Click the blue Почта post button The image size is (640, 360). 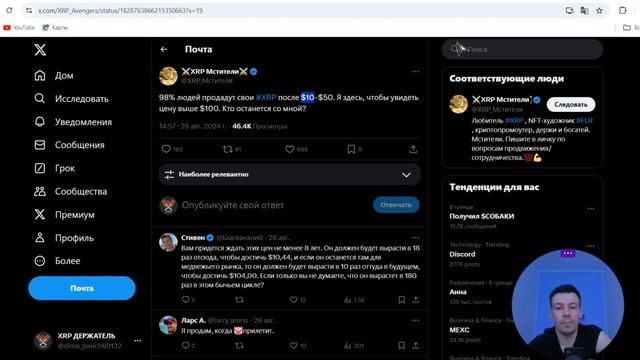tap(82, 288)
